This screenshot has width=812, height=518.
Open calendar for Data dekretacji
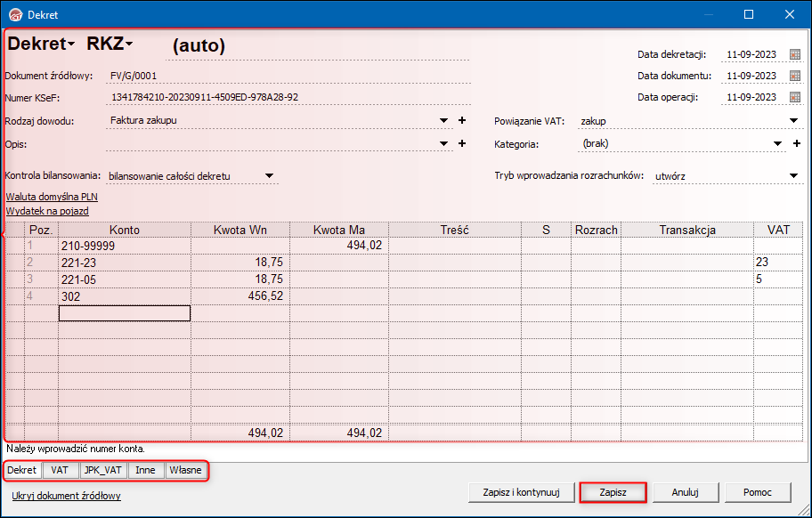tap(795, 55)
